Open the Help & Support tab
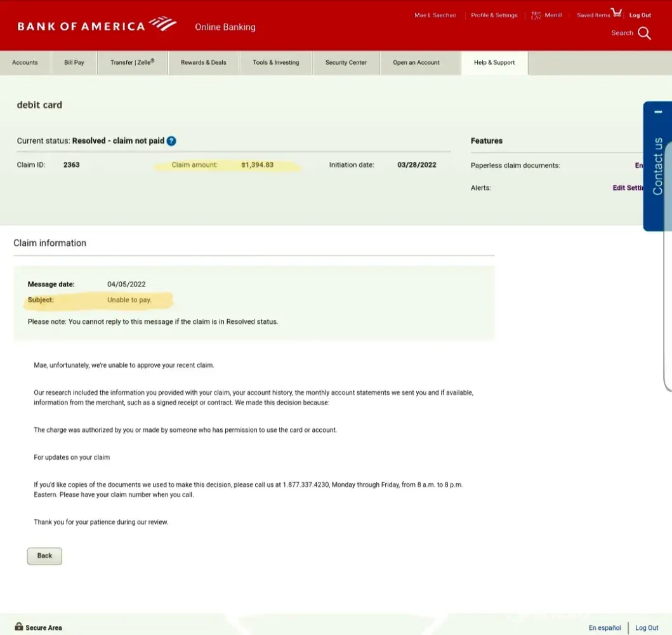672x635 pixels. point(494,63)
